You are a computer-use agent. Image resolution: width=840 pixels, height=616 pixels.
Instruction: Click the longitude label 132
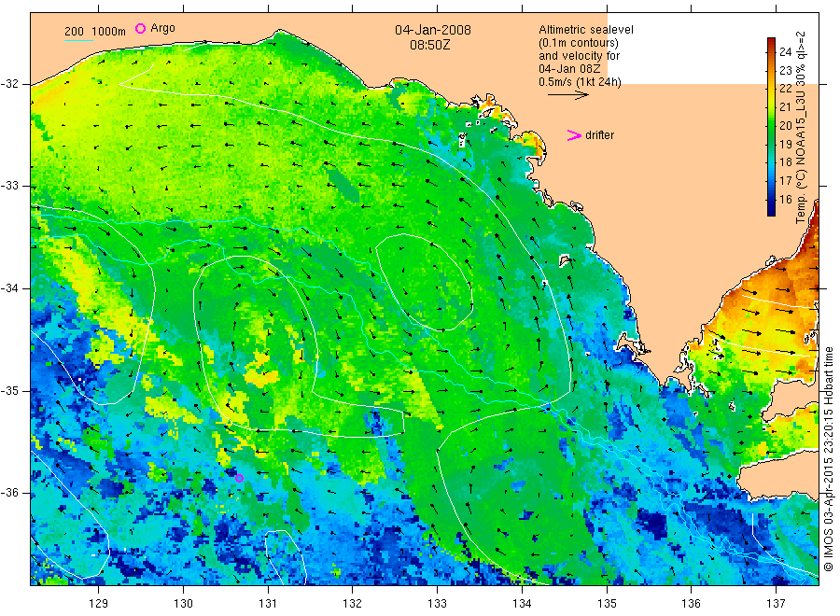click(353, 604)
